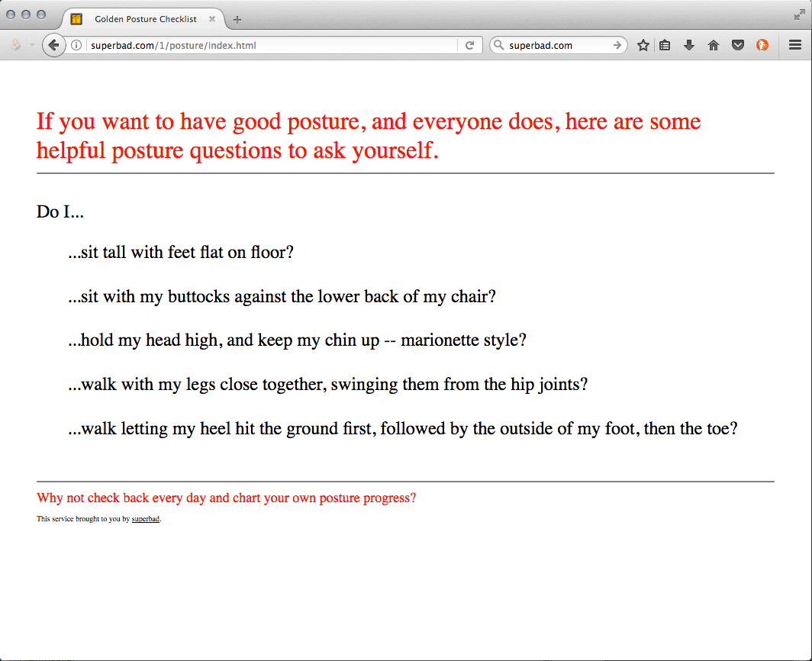The image size is (812, 661).
Task: Open the hamburger menu
Action: coord(795,46)
